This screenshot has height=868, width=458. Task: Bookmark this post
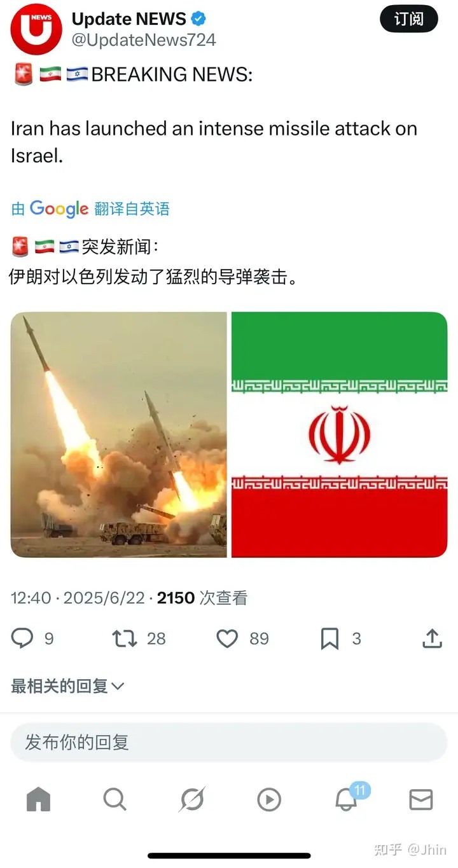tap(330, 638)
